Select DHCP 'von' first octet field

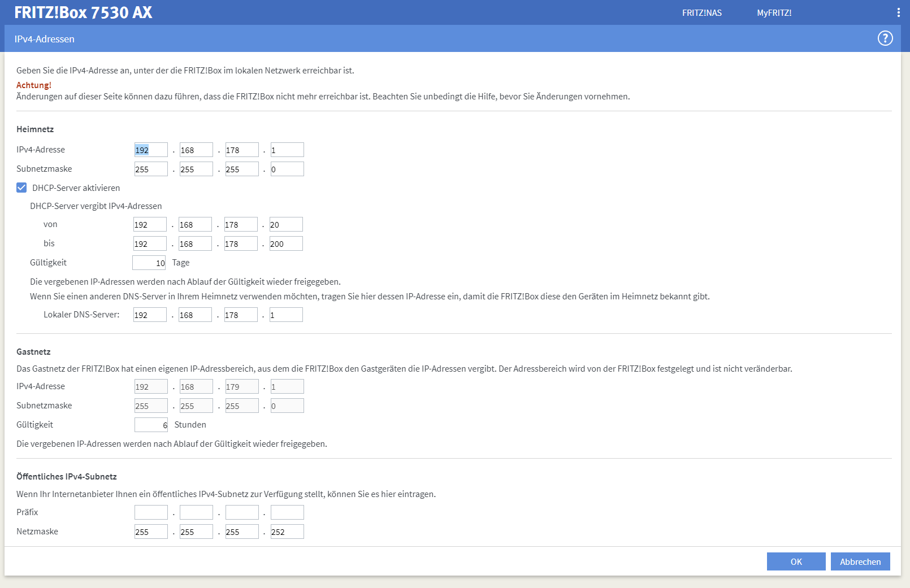pos(150,224)
